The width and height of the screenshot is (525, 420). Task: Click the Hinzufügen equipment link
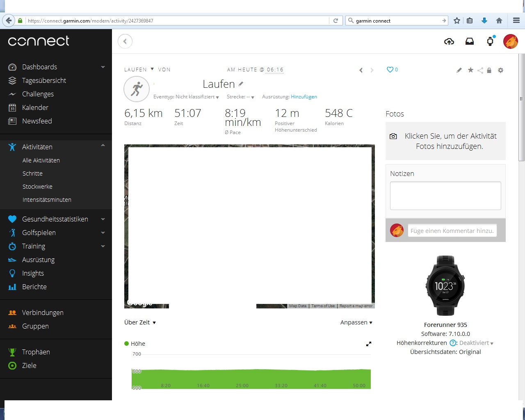pos(304,97)
